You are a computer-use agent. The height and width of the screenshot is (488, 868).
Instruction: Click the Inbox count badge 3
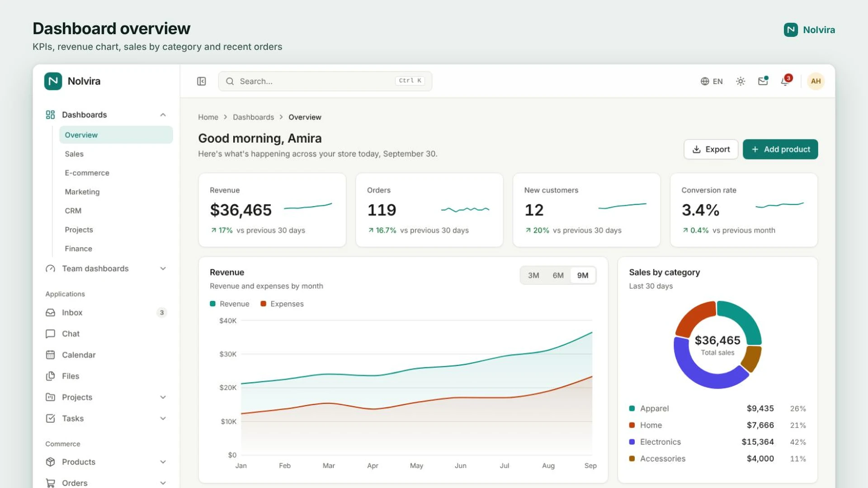tap(162, 313)
